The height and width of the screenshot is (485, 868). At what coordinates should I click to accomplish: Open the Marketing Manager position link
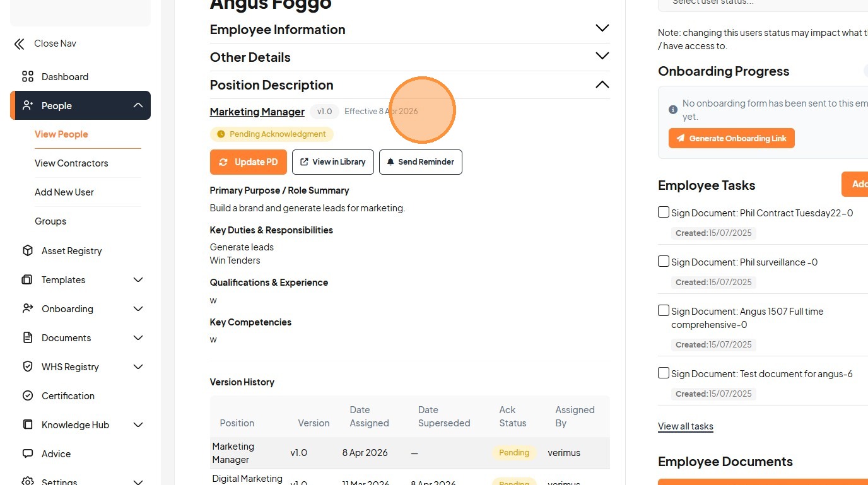coord(257,112)
